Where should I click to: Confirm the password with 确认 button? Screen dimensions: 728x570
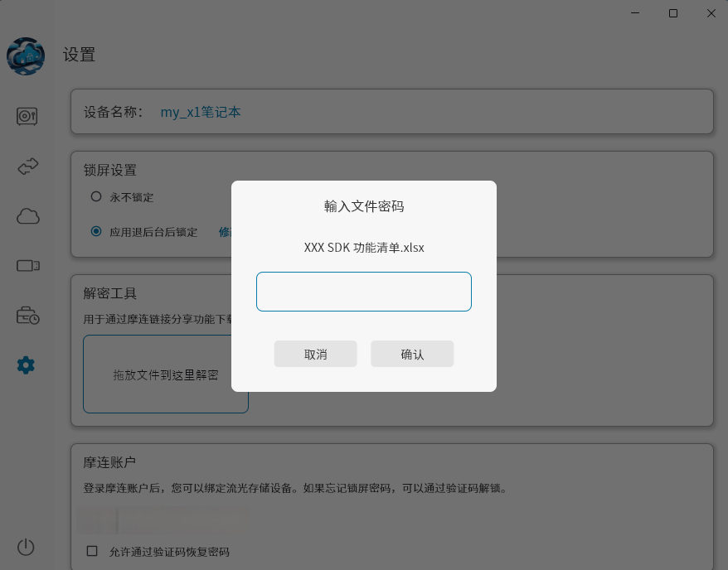(412, 354)
